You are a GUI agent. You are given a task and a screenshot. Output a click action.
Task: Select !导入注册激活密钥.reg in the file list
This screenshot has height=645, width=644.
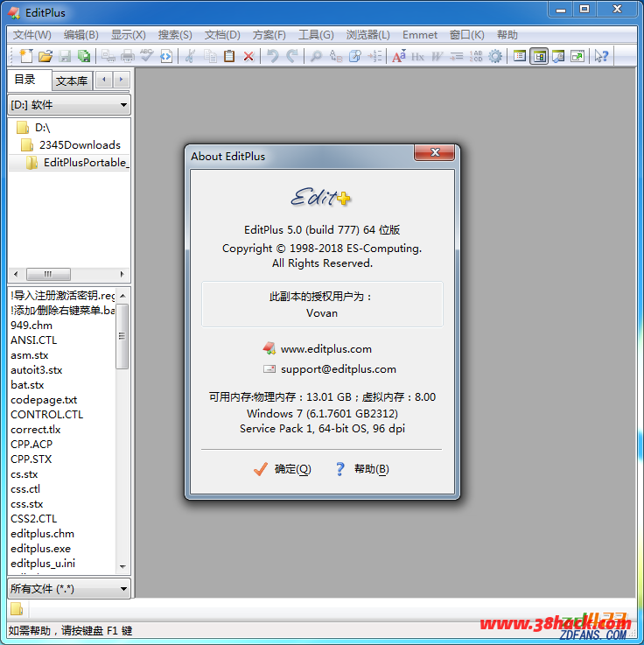click(62, 295)
